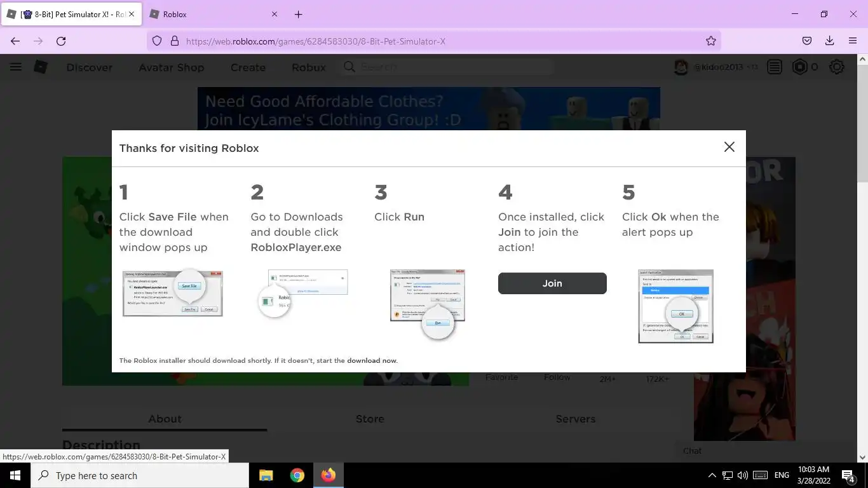The height and width of the screenshot is (488, 868).
Task: Click the Roblox logo icon
Action: pos(41,67)
